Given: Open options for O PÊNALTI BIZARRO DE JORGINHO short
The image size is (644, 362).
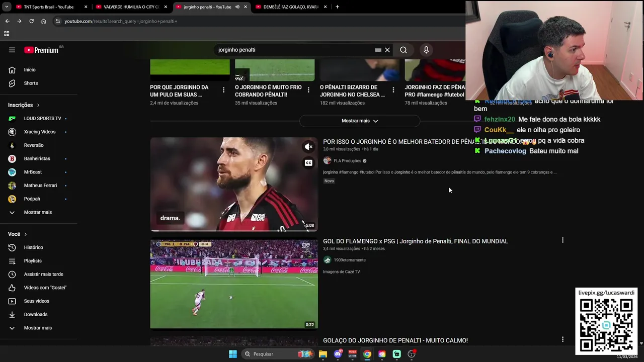Looking at the screenshot, I should click(x=393, y=90).
